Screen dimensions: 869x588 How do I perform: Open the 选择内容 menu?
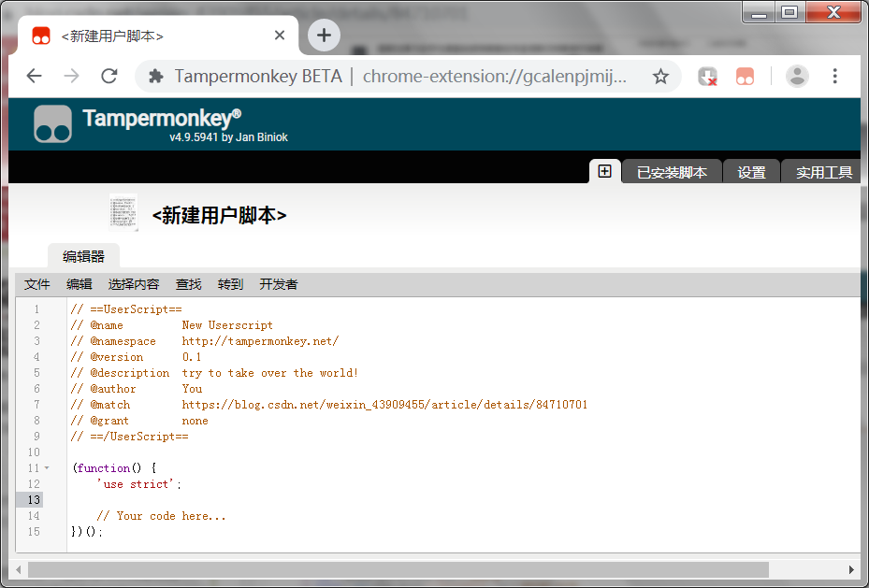tap(134, 284)
